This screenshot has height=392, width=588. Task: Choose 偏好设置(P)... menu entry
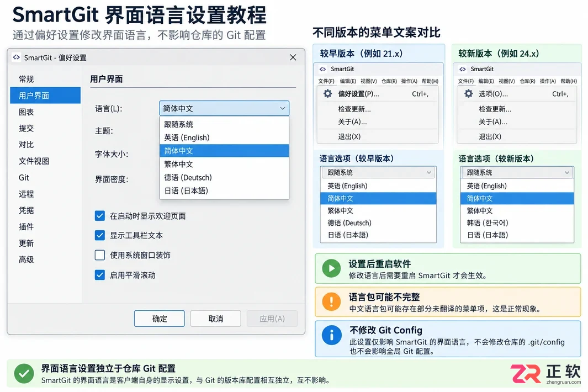378,94
